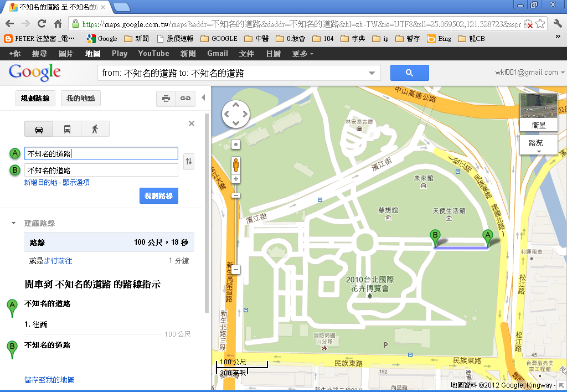Image resolution: width=567 pixels, height=392 pixels.
Task: Switch to the satellite view thumbnail
Action: click(538, 112)
